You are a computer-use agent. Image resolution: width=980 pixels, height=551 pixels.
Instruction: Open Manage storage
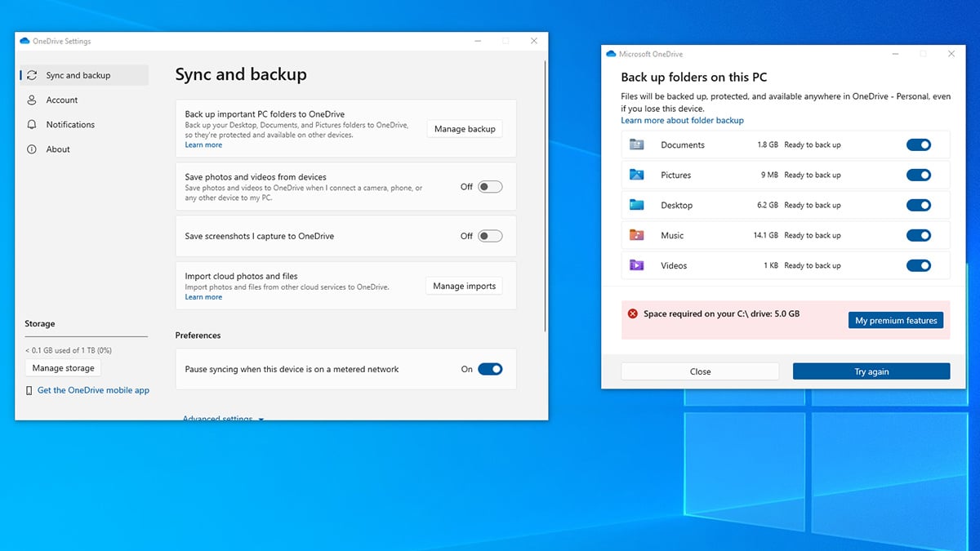(x=63, y=368)
